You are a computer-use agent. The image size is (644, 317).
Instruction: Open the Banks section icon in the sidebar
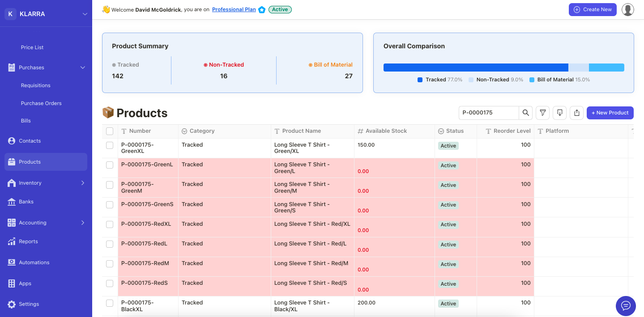[11, 202]
